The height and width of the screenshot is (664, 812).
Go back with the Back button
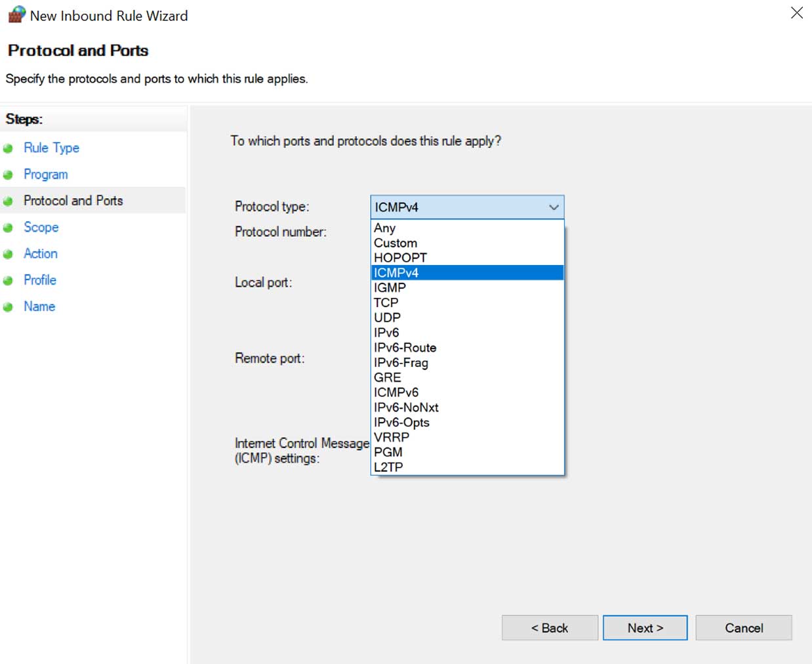550,628
